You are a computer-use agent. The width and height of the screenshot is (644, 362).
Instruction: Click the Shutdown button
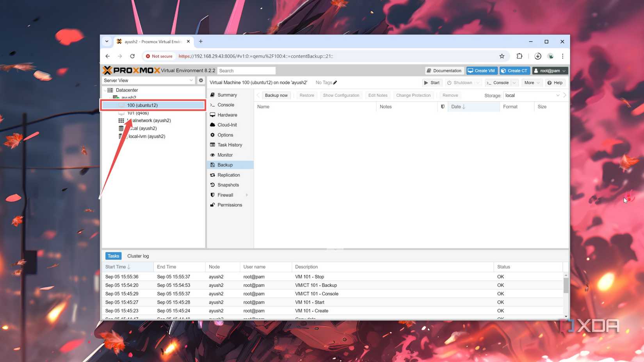(x=459, y=83)
